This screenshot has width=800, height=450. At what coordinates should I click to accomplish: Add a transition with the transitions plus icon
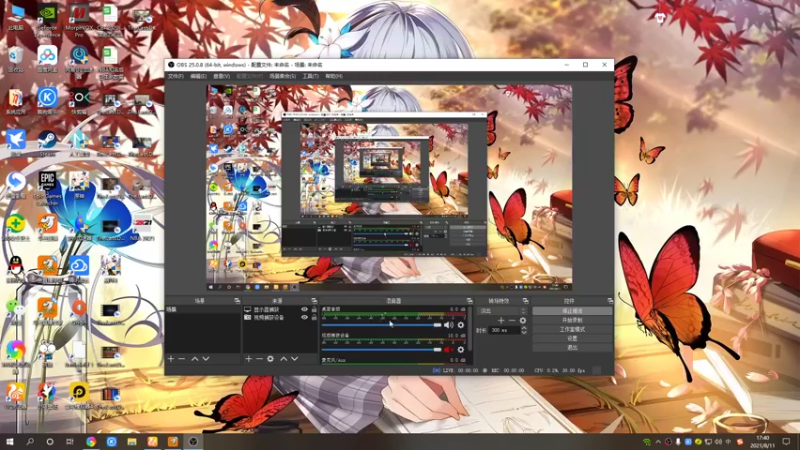(501, 320)
